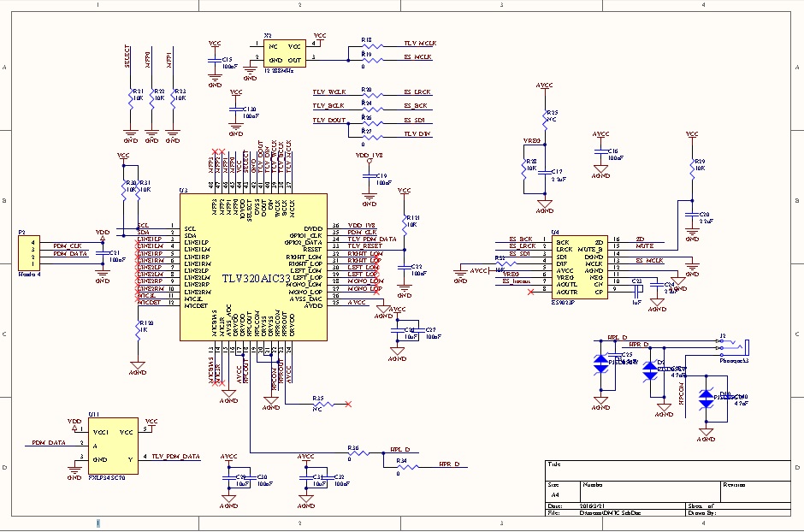
Task: Select the FXLP34SC70 level shifter U11
Action: tap(113, 446)
